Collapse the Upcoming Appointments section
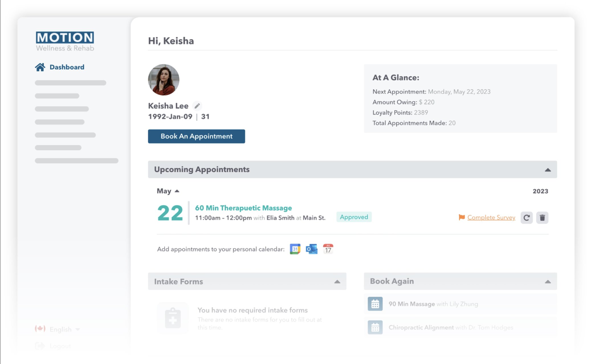Image resolution: width=591 pixels, height=364 pixels. click(x=547, y=170)
